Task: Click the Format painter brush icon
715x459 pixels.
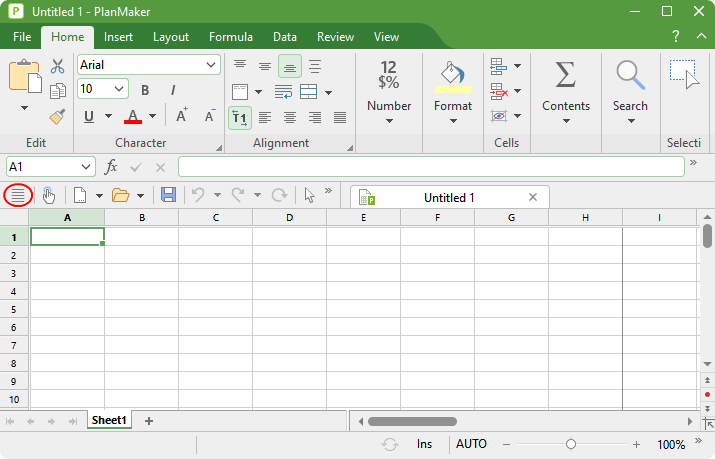Action: 57,116
